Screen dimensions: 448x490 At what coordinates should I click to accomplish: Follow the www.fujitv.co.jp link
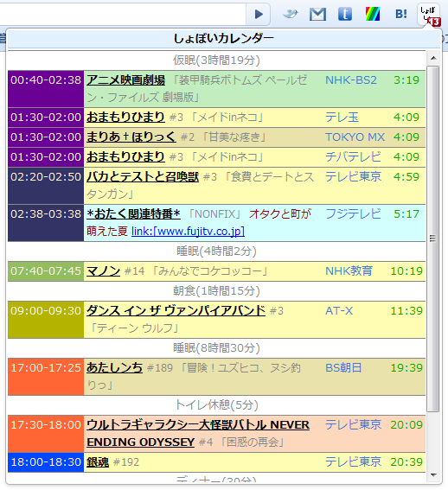[188, 232]
